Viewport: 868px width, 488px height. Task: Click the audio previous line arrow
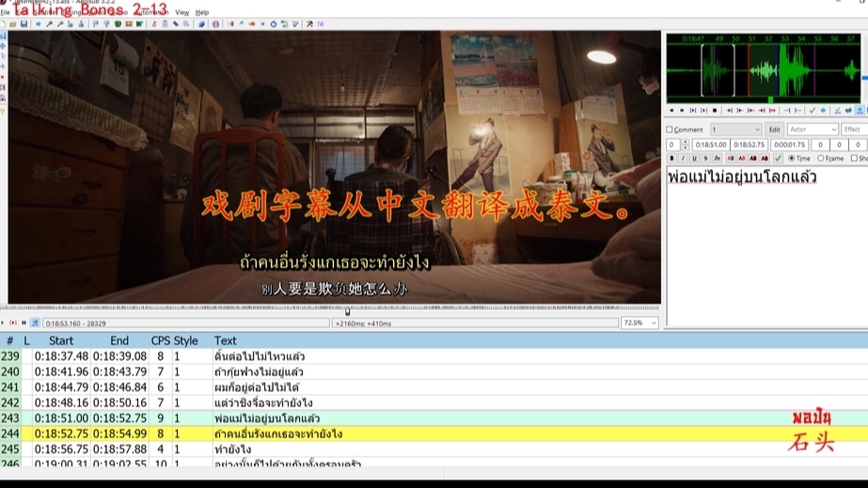coord(671,110)
